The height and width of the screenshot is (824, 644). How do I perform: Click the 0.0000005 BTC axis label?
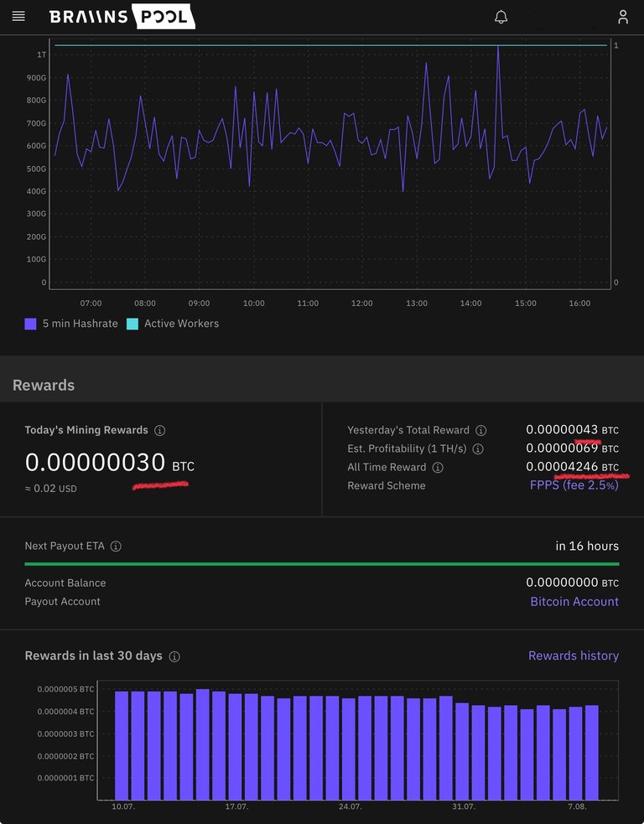[x=65, y=689]
